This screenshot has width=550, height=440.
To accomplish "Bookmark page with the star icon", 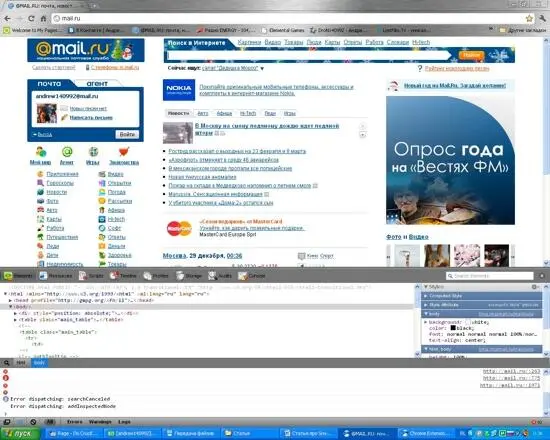I will point(529,18).
